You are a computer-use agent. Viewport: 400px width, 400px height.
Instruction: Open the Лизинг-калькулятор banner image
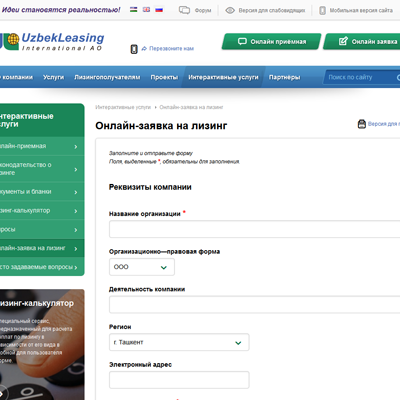42,344
